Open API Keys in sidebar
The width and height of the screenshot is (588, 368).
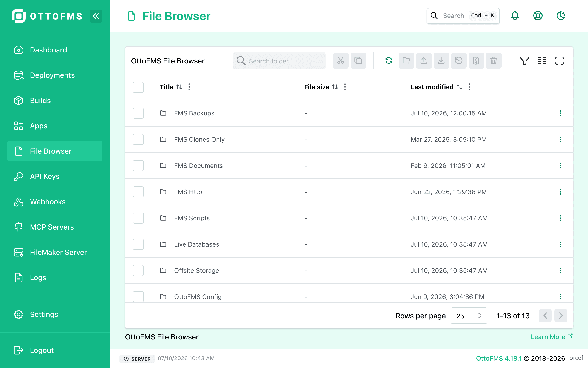click(x=55, y=176)
